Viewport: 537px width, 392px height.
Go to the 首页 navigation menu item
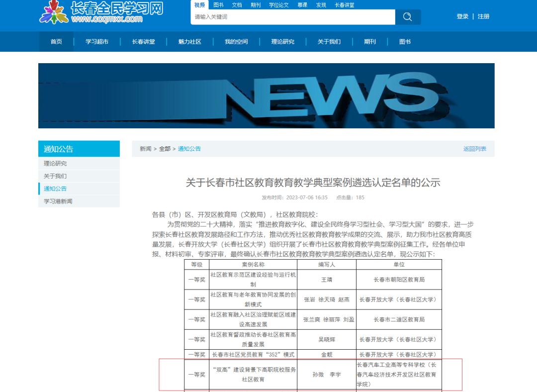click(56, 41)
